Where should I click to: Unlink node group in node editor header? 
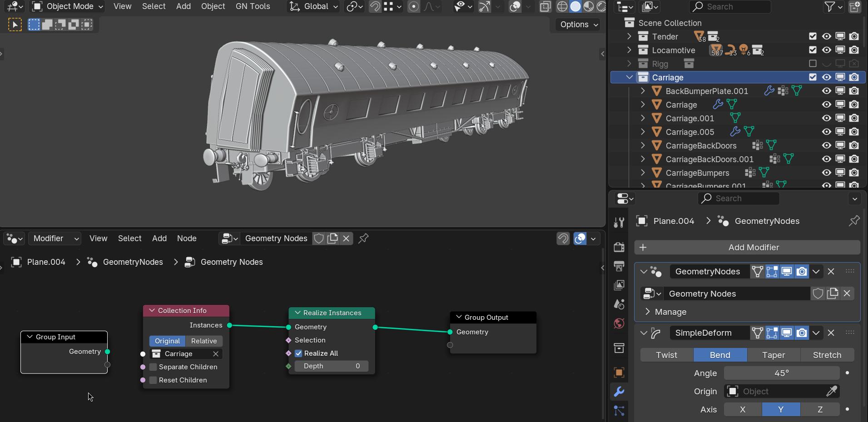(346, 238)
